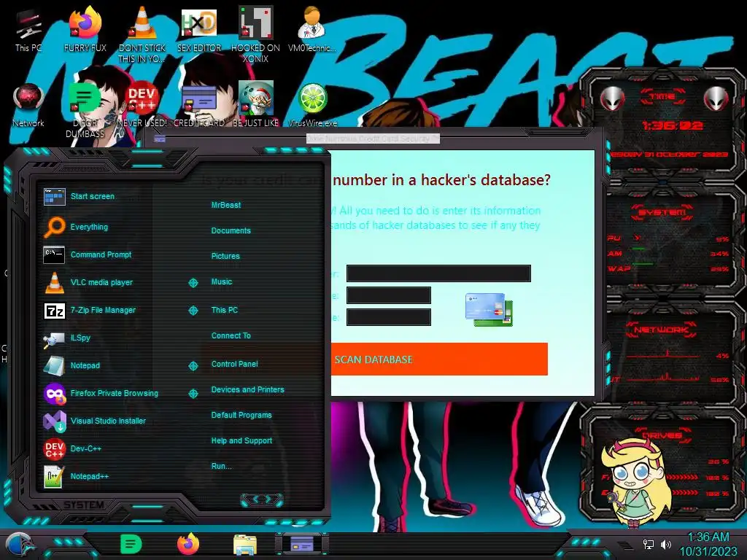This screenshot has width=747, height=560.
Task: Click the dialog title bar icon
Action: (x=160, y=139)
